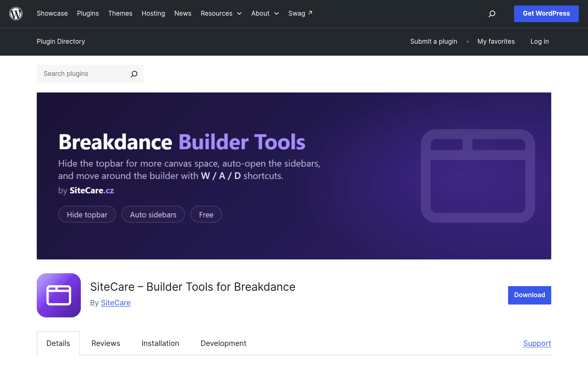Click the Get WordPress button
The width and height of the screenshot is (588, 368).
[x=546, y=14]
